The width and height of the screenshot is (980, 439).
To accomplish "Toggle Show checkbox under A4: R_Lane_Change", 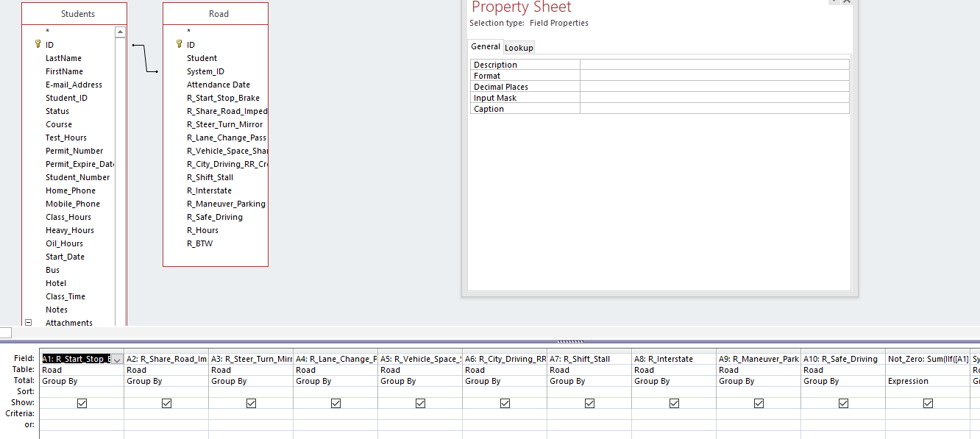I will (335, 403).
